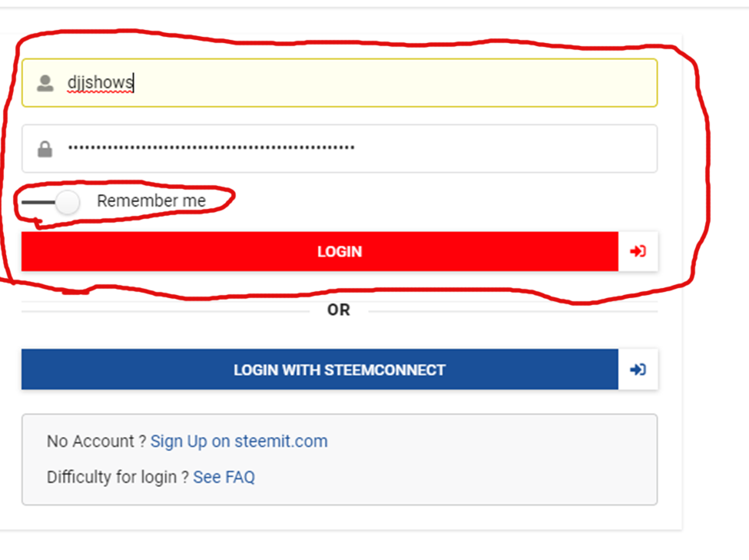Click the password dots text
Screen dimensions: 749x560
click(211, 147)
